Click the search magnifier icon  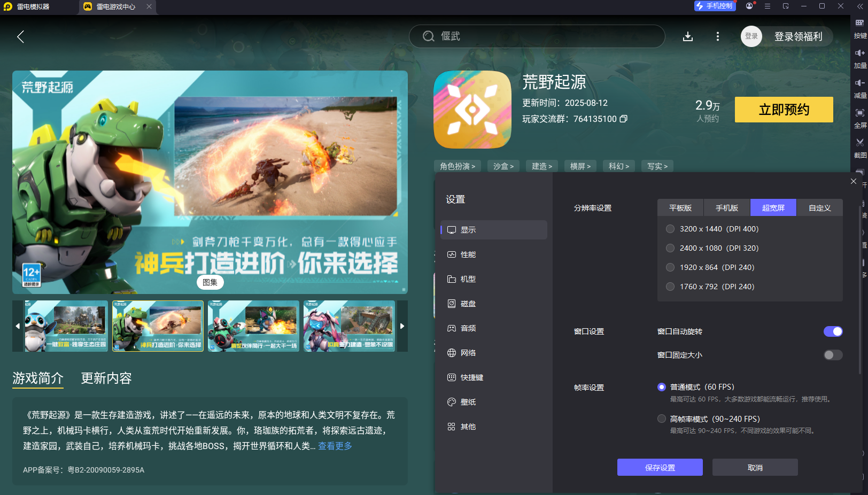click(x=429, y=36)
